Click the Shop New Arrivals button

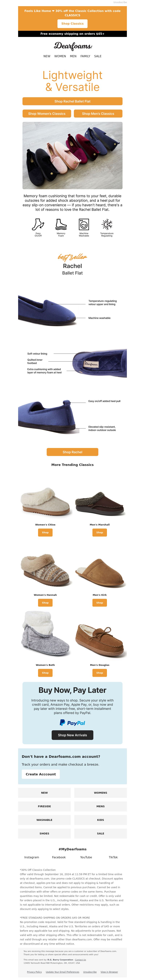[72, 735]
